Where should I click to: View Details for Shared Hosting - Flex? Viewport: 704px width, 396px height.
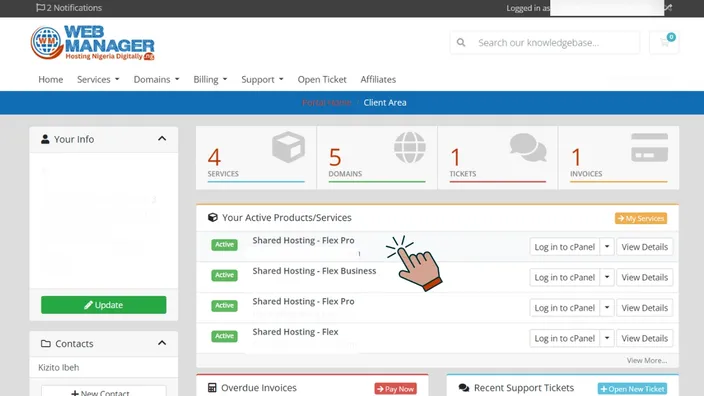click(644, 338)
